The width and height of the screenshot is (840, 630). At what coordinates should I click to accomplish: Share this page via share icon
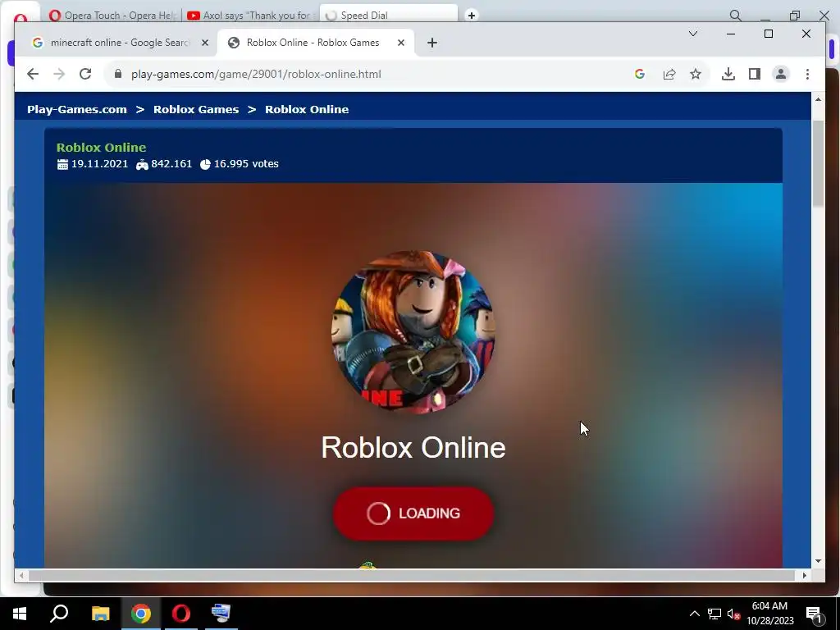pos(669,74)
